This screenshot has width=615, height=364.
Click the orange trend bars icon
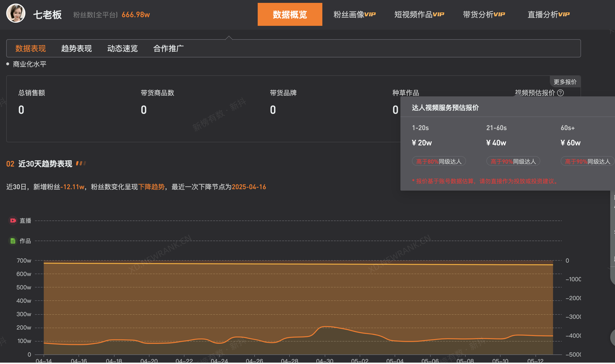[x=81, y=163]
